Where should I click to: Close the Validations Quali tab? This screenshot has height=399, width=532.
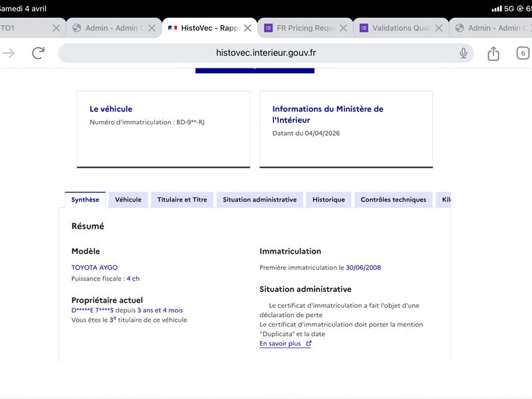[x=439, y=28]
